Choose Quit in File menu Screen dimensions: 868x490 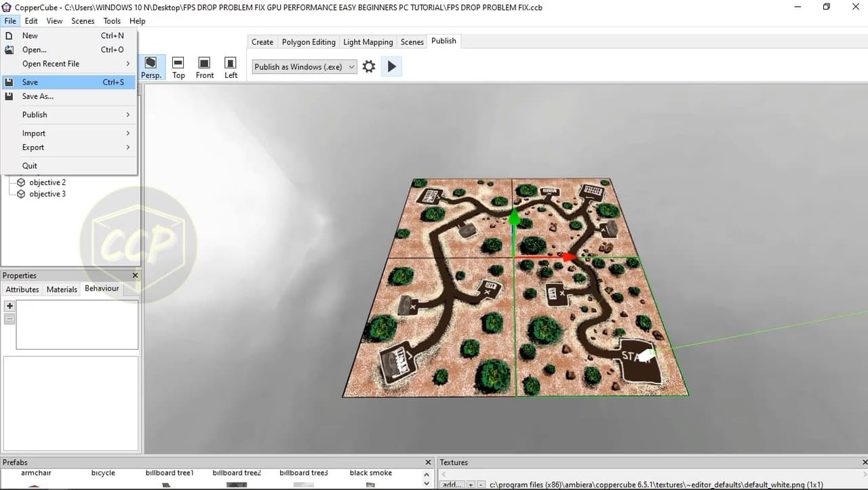[68, 165]
